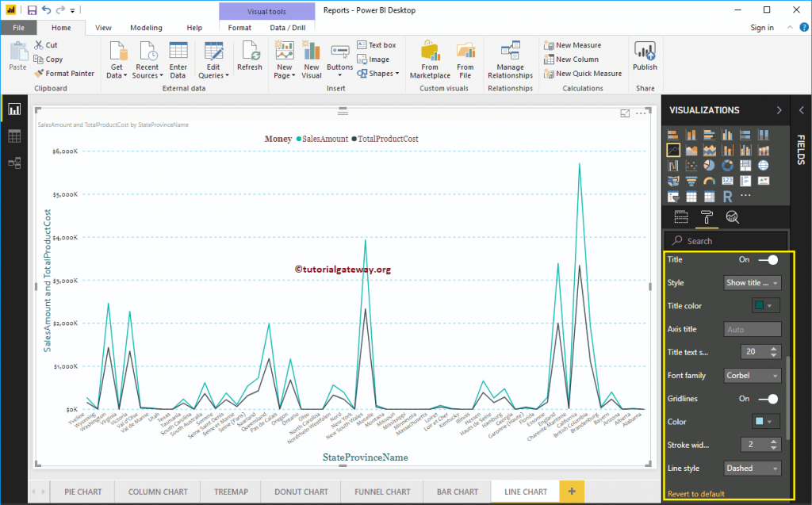Select the Pie chart visual icon
Image resolution: width=812 pixels, height=505 pixels.
(x=710, y=165)
